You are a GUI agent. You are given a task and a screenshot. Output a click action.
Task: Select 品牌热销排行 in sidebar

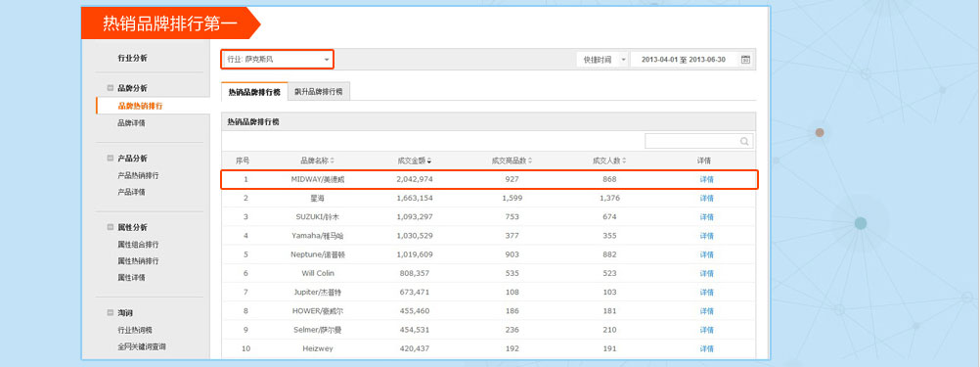click(x=140, y=107)
